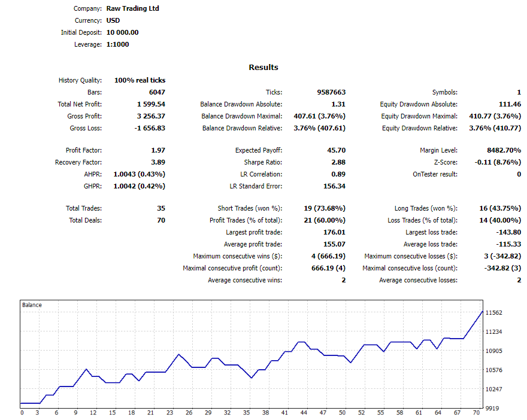Screen dimensions: 527x420
Task: Select the leverage value 1:1000
Action: coord(117,44)
